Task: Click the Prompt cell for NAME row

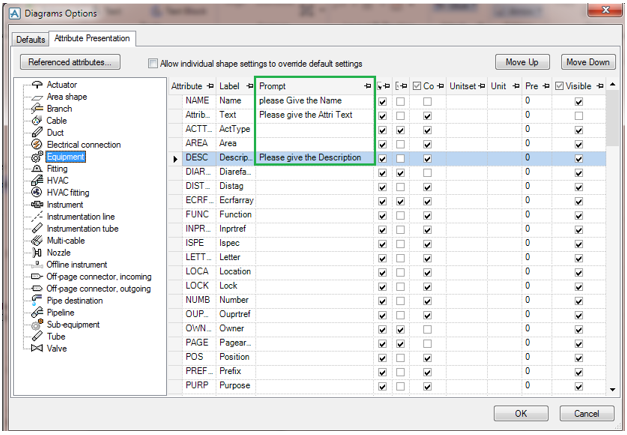Action: point(314,100)
